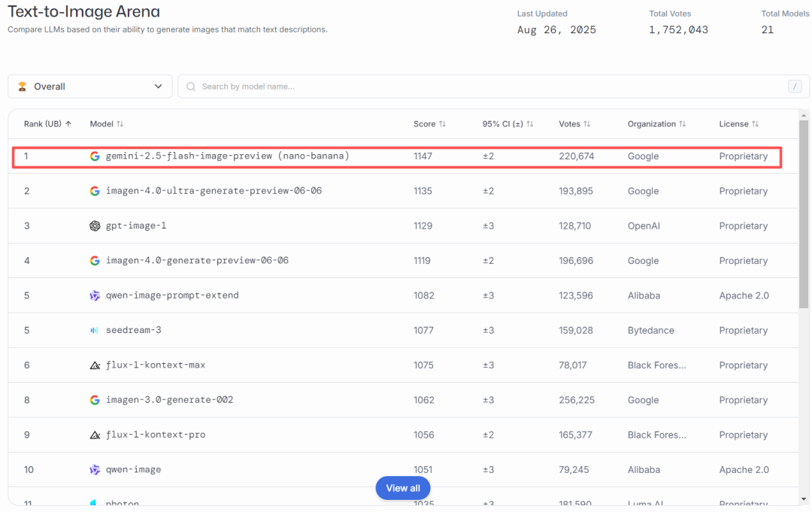Sort the table by Rank (UB) header

pyautogui.click(x=47, y=124)
